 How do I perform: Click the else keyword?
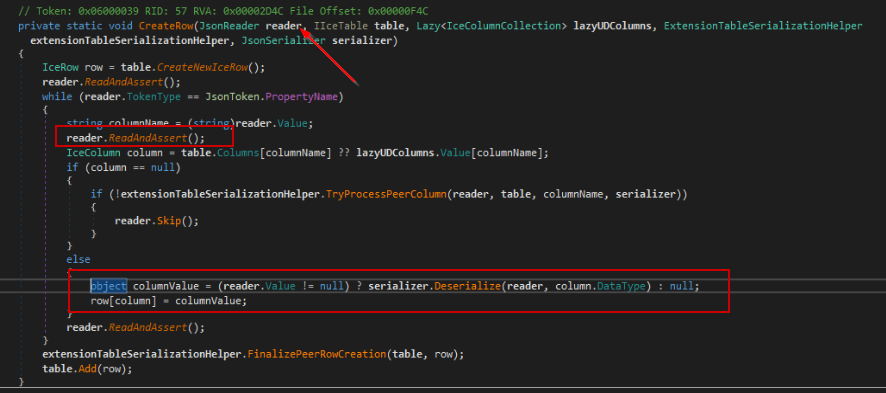coord(78,259)
